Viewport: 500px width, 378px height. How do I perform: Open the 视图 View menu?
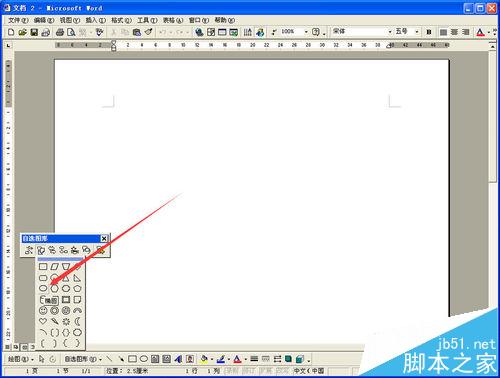70,20
